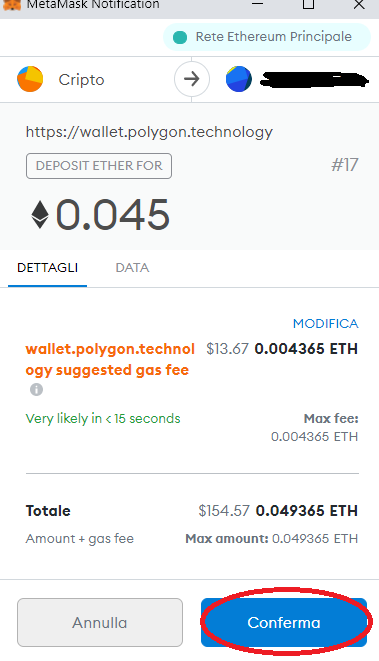Image resolution: width=379 pixels, height=661 pixels.
Task: Click the Ethereum diamond logo
Action: 40,215
